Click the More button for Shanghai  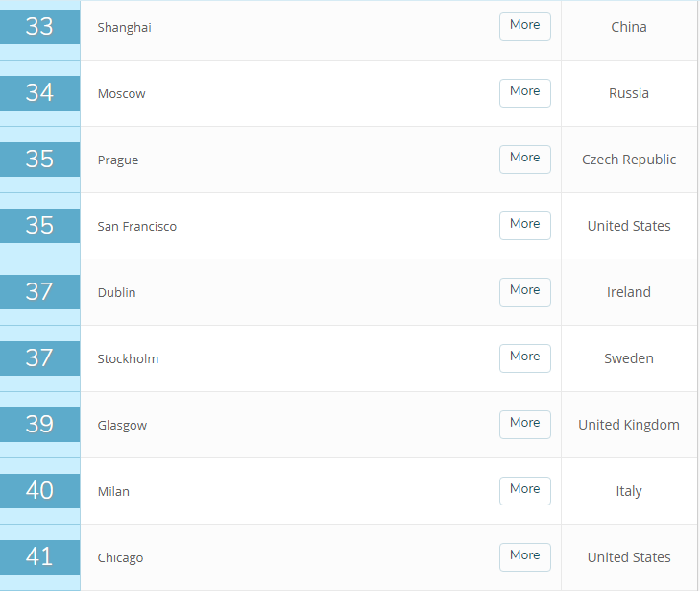[x=524, y=26]
